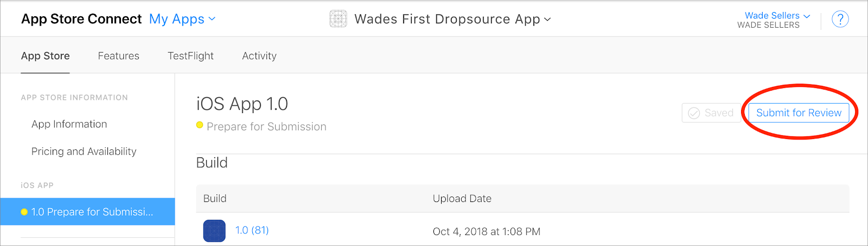Click the help question mark icon
Screen dimensions: 868x246
point(840,20)
